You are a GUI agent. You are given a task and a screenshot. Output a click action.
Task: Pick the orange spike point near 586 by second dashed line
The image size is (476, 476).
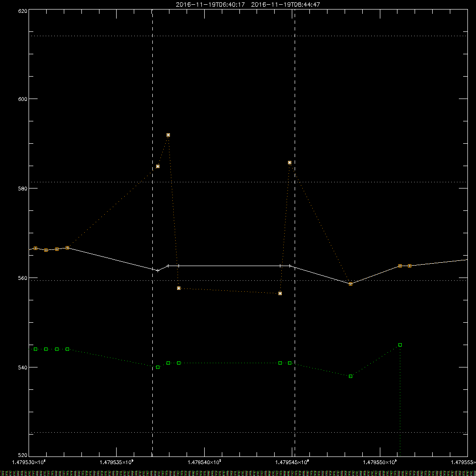coord(289,163)
